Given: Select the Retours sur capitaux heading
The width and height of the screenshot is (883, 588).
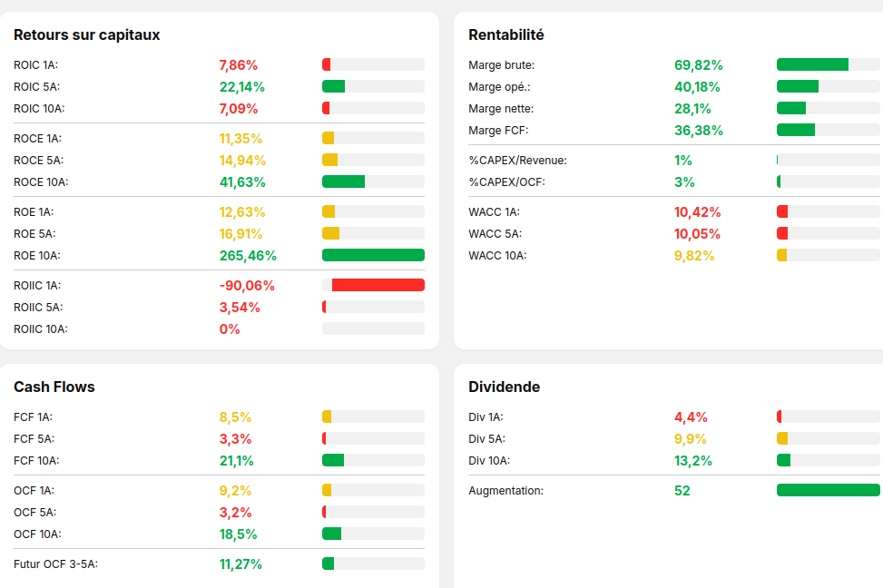Looking at the screenshot, I should (87, 34).
